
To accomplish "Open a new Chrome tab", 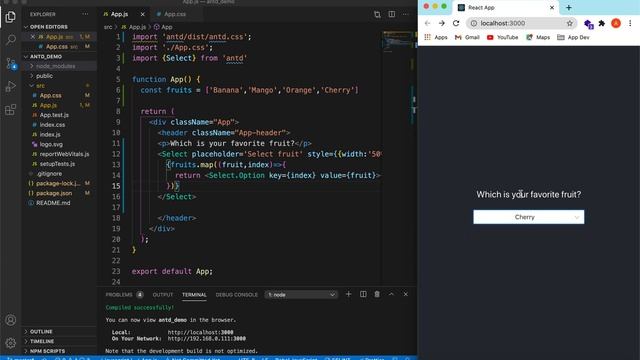I will pyautogui.click(x=569, y=8).
